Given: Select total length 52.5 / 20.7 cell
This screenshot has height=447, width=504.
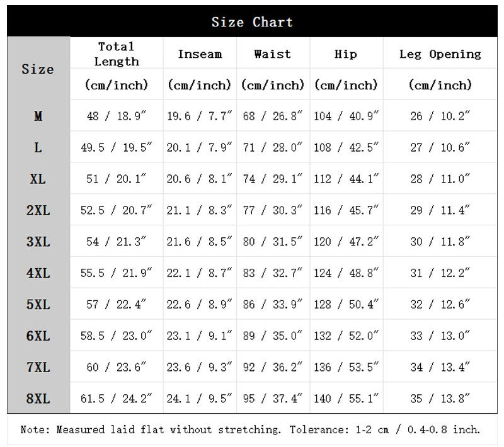Looking at the screenshot, I should point(116,210).
